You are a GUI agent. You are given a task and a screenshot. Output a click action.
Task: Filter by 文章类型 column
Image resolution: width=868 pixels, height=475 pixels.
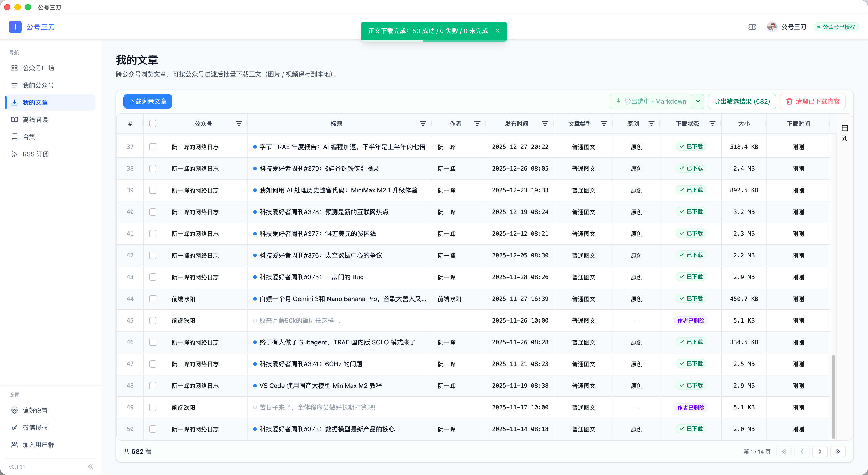(x=604, y=124)
